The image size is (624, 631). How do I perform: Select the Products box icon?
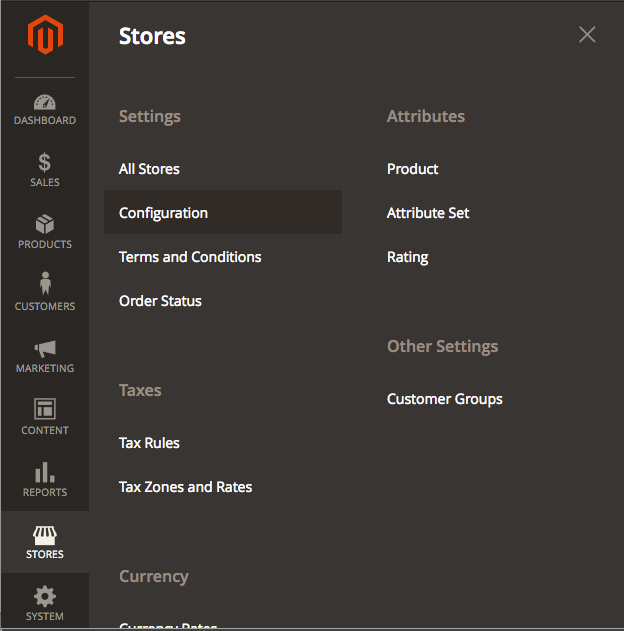(44, 225)
